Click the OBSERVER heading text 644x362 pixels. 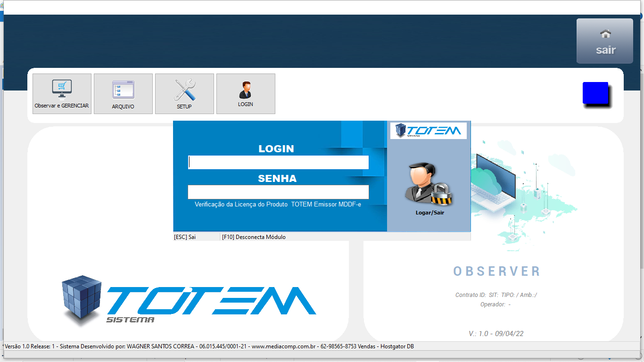(x=497, y=271)
